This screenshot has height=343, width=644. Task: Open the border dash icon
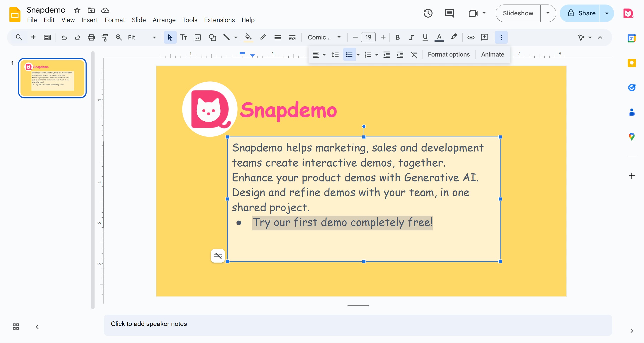[x=292, y=37]
